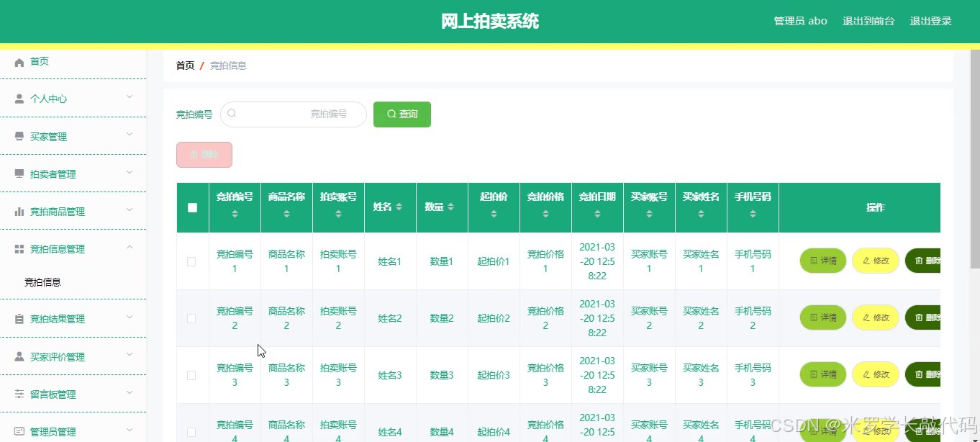Image resolution: width=980 pixels, height=442 pixels.
Task: Click the magnifier icon in search box
Action: (232, 114)
